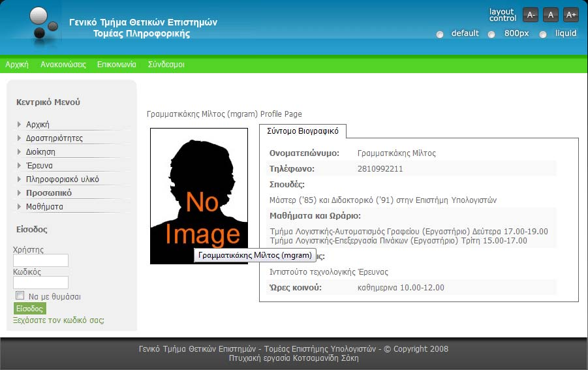Click the phone number 2810992211
This screenshot has height=370, width=588.
tap(380, 169)
